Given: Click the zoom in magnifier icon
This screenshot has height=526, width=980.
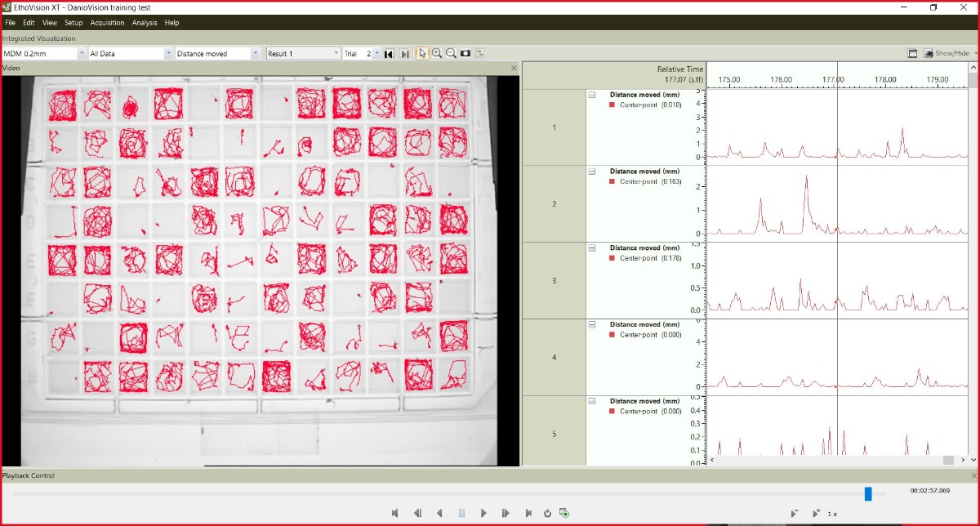Looking at the screenshot, I should [437, 53].
